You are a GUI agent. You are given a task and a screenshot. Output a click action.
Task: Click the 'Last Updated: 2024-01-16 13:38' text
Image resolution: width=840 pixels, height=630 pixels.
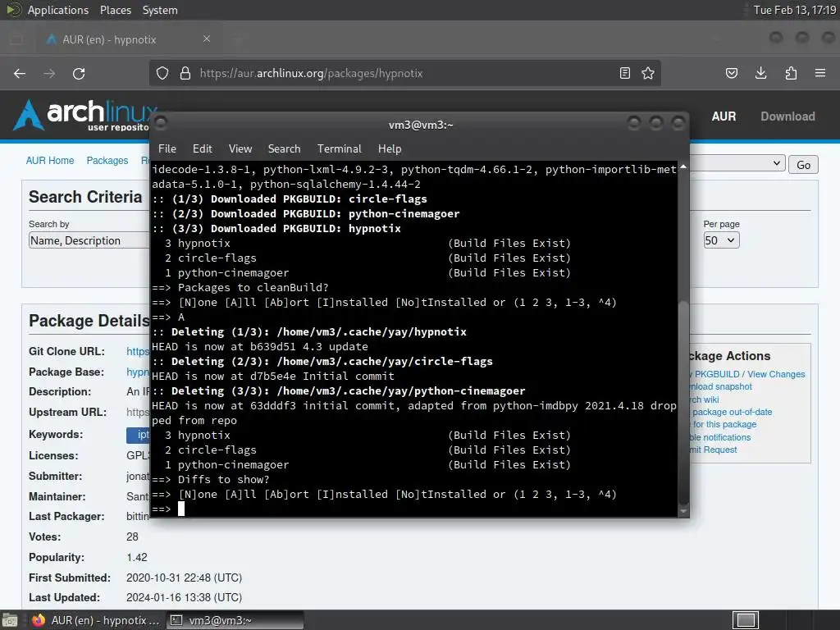(135, 597)
